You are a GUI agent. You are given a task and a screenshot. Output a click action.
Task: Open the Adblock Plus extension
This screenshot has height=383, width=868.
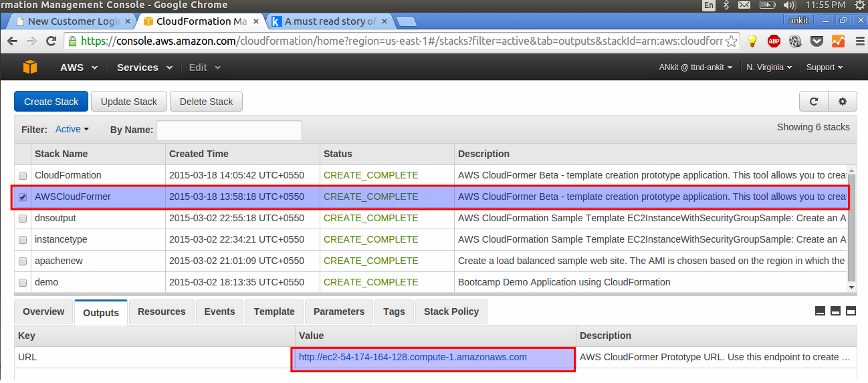(774, 41)
